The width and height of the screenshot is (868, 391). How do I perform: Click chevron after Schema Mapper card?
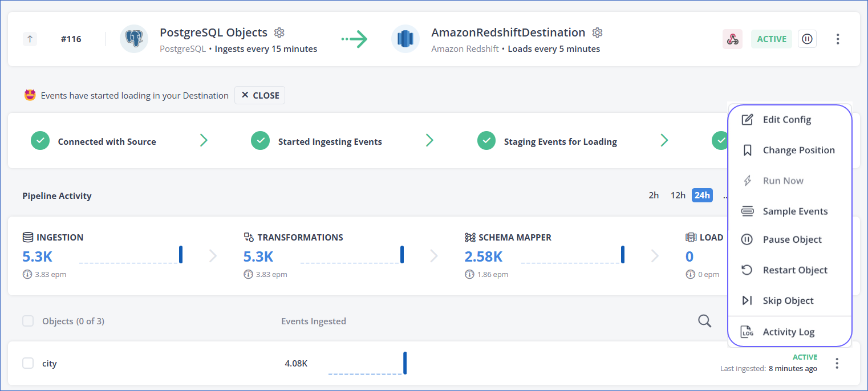(x=655, y=255)
